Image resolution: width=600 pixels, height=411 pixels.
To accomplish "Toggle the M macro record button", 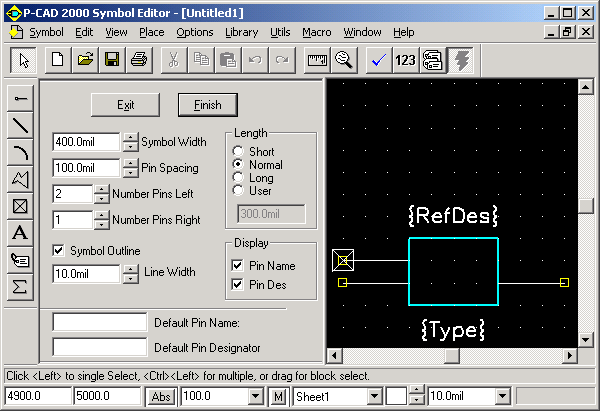I will coord(278,396).
